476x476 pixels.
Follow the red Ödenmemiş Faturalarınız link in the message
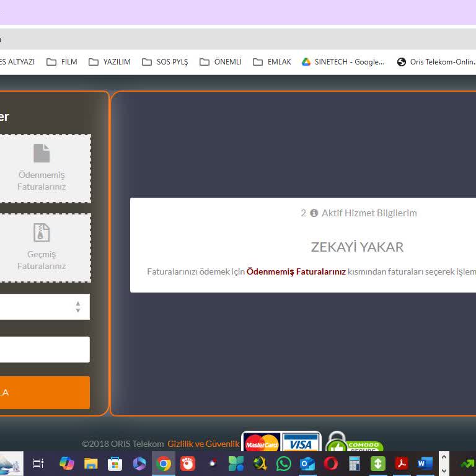(x=296, y=271)
